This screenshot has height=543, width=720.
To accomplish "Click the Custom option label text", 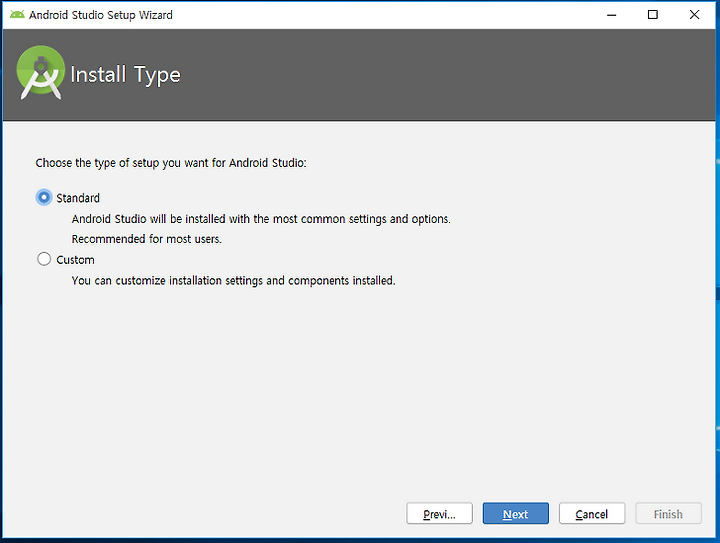I will 75,260.
